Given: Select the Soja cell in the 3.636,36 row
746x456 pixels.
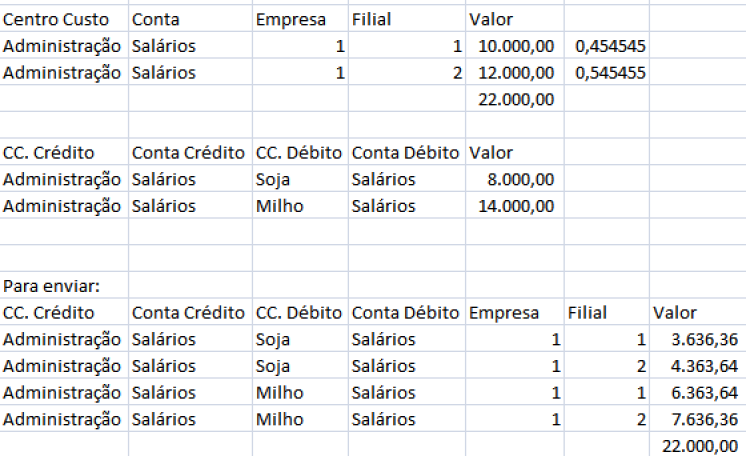Looking at the screenshot, I should click(x=274, y=339).
